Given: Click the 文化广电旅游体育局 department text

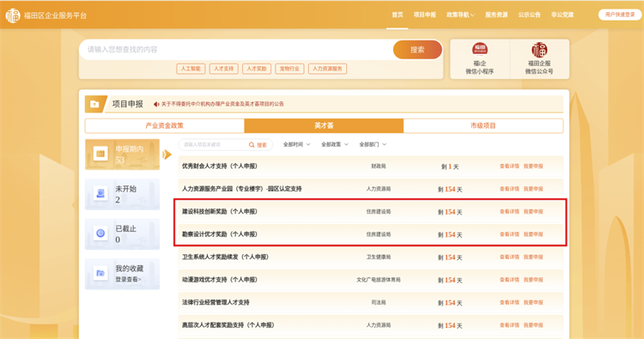Looking at the screenshot, I should 379,280.
